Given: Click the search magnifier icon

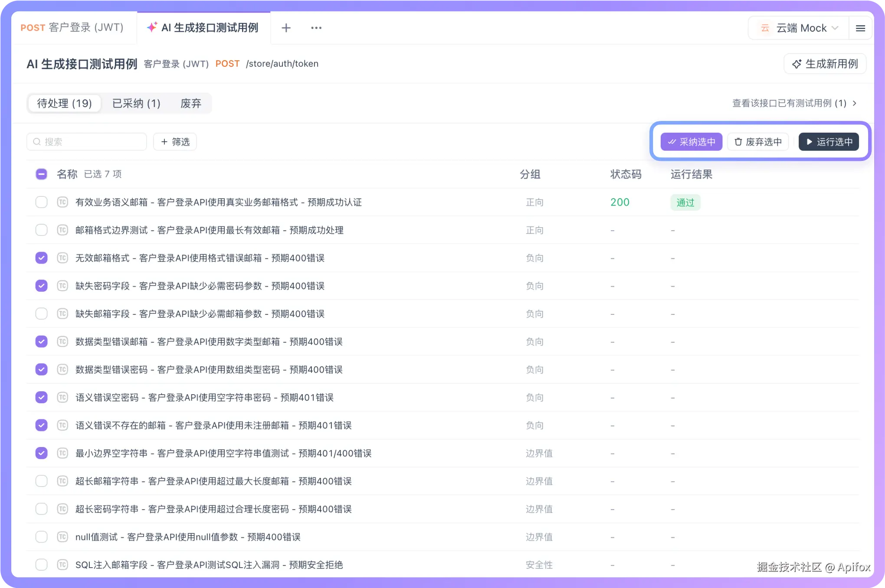Looking at the screenshot, I should coord(37,142).
